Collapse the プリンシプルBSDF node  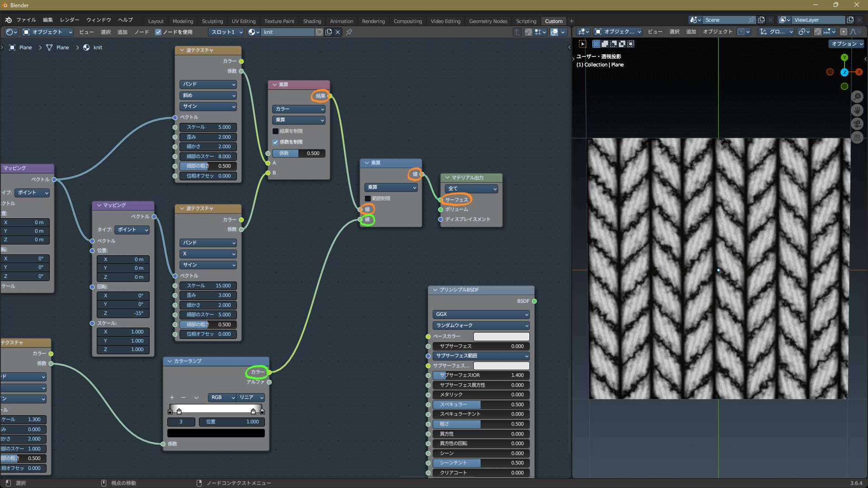tap(435, 290)
